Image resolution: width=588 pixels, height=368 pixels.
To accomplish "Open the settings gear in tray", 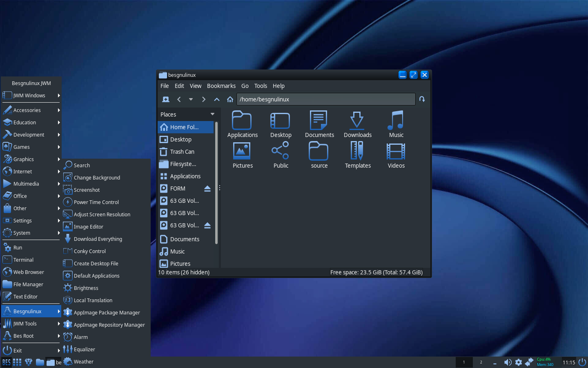I will pyautogui.click(x=519, y=362).
